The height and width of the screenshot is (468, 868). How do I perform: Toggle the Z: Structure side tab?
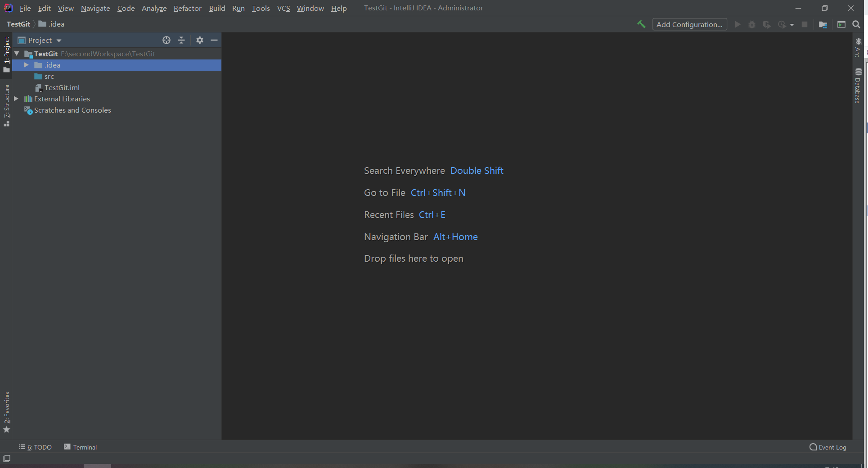tap(6, 105)
